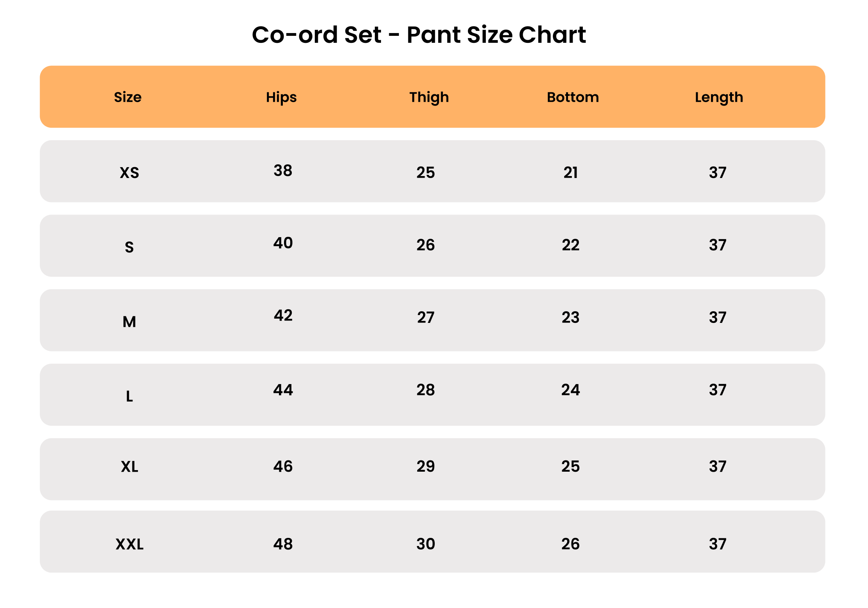Click the XL size label
Image resolution: width=868 pixels, height=608 pixels.
129,466
